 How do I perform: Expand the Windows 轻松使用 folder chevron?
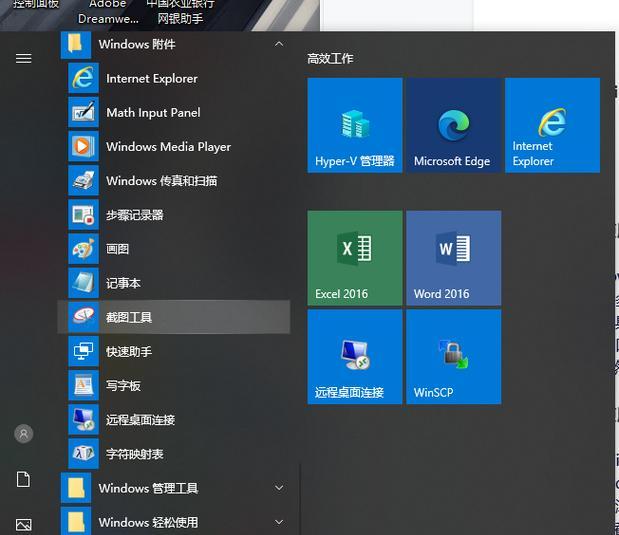[x=279, y=522]
